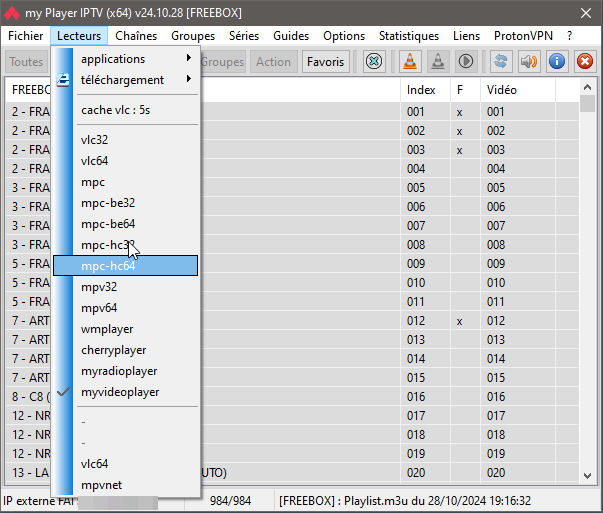This screenshot has height=513, width=603.
Task: Choose the mpvnet player
Action: 125,485
